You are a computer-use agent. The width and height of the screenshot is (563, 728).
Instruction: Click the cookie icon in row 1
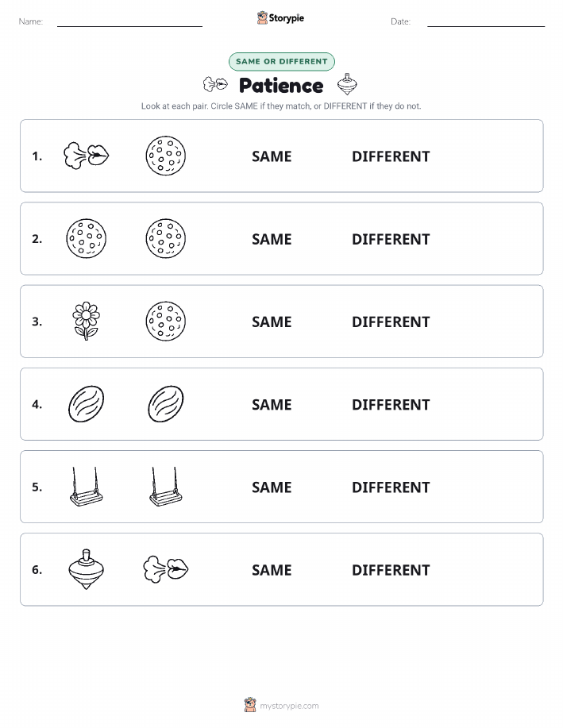[x=166, y=156]
